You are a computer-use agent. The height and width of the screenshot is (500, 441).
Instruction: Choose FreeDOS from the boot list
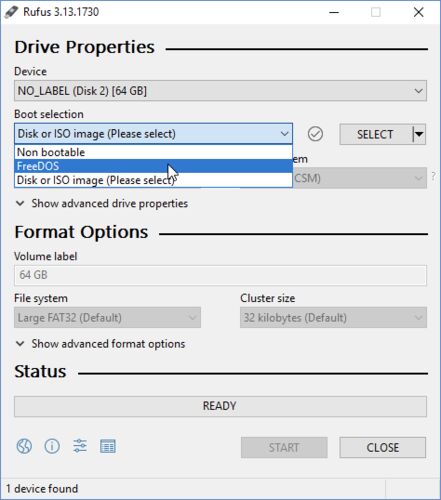tap(153, 166)
